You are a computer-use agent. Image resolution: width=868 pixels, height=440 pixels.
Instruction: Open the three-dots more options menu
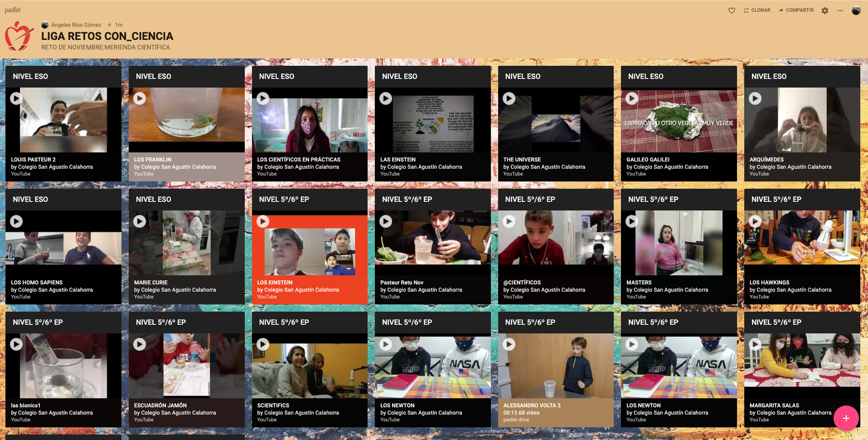click(840, 10)
